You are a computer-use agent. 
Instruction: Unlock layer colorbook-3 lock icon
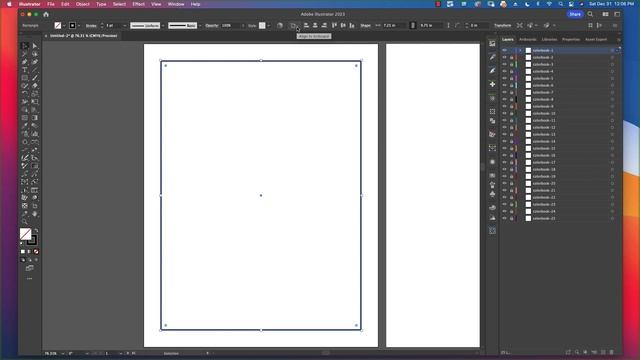tap(511, 64)
